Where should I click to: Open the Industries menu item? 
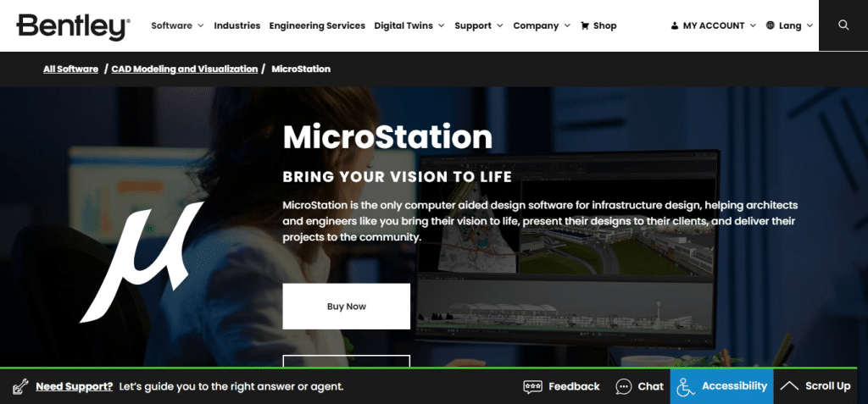point(237,25)
